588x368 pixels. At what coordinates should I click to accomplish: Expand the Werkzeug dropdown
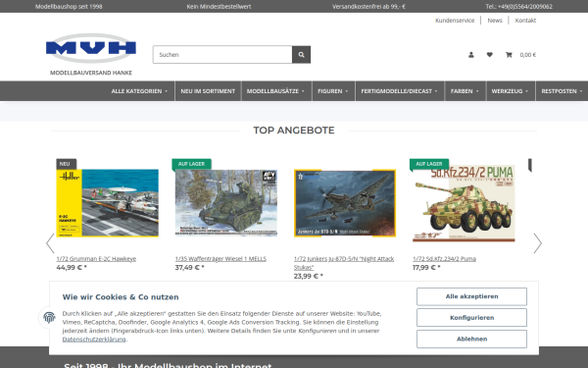(510, 91)
